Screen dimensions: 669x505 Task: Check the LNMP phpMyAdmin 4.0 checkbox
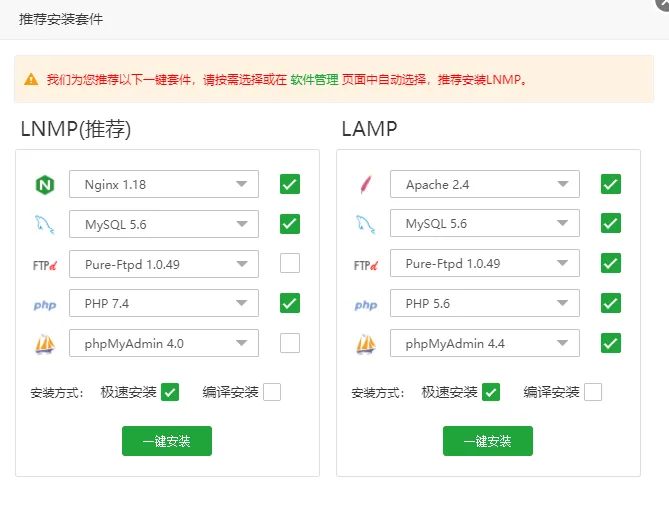[290, 343]
